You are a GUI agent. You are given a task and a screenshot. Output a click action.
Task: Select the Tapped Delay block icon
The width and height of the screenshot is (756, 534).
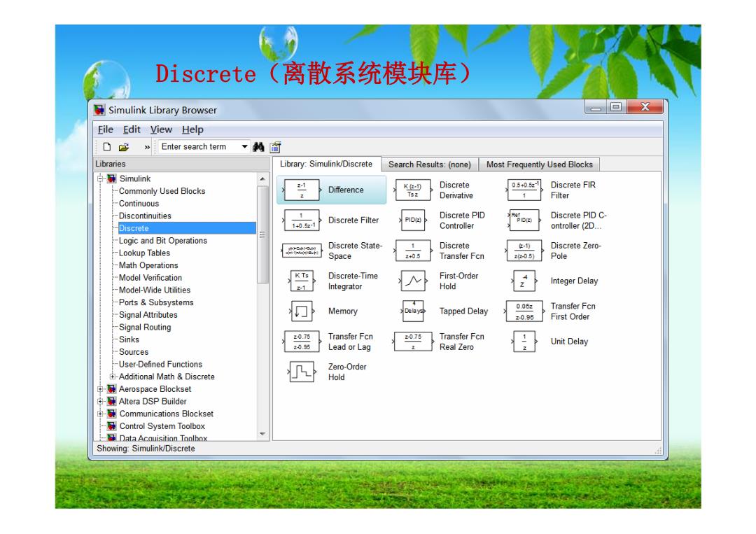[x=413, y=311]
